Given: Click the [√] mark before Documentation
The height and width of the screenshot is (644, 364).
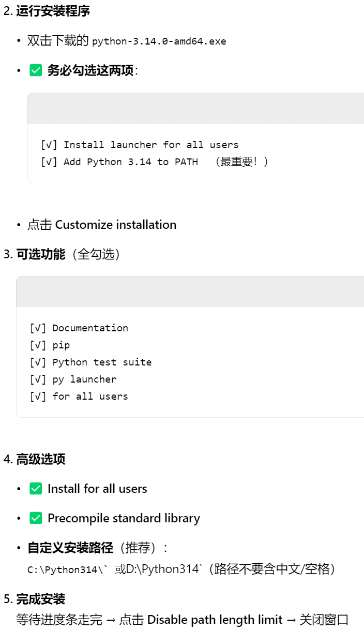Looking at the screenshot, I should click(x=38, y=328).
